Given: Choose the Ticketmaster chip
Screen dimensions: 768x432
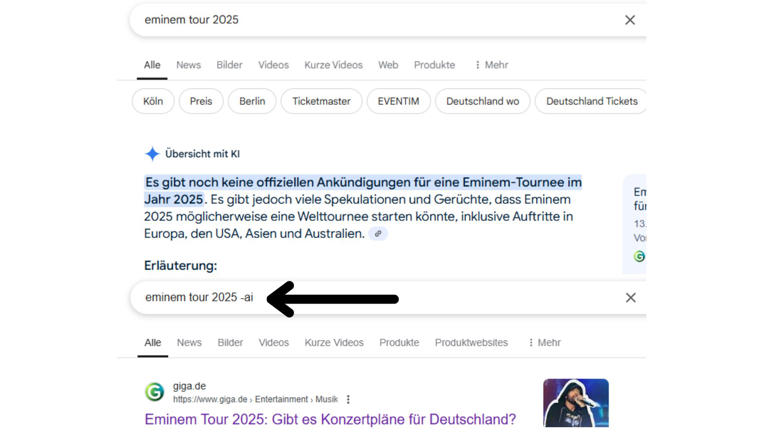Looking at the screenshot, I should click(x=321, y=101).
